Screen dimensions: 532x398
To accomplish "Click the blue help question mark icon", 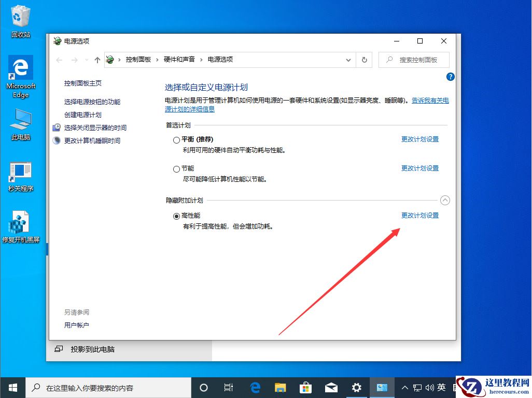I will [450, 77].
